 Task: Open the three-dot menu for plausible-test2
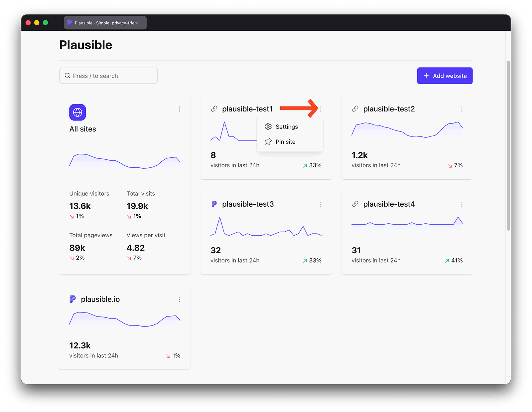(462, 109)
